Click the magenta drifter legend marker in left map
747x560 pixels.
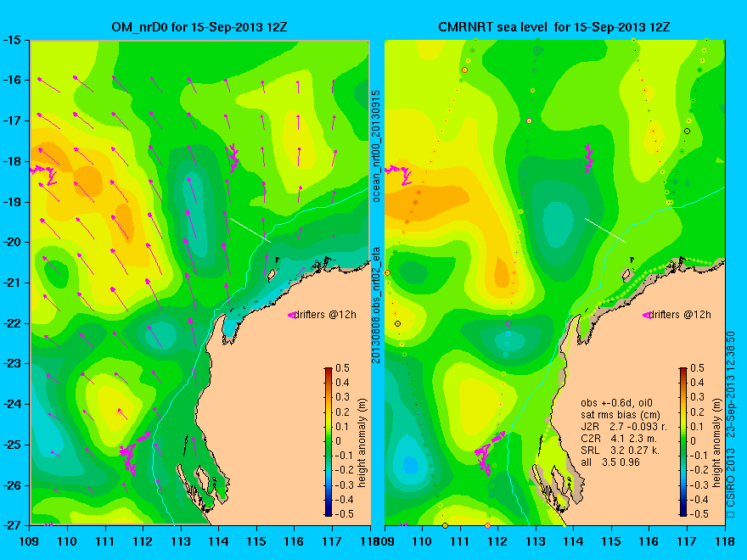pos(291,315)
